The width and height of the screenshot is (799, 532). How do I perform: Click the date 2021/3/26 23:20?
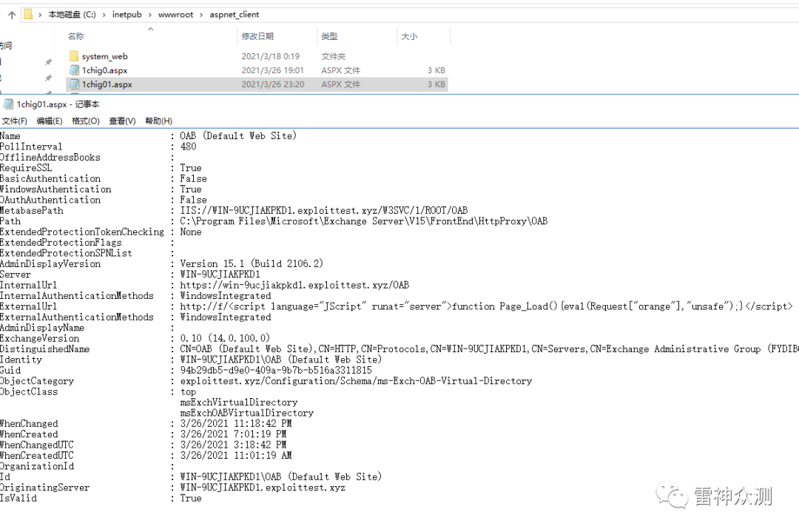[272, 84]
